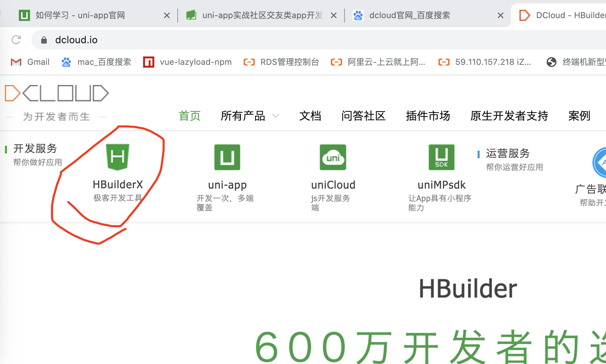This screenshot has height=364, width=606.
Task: Open Gmail bookmark
Action: click(x=30, y=62)
